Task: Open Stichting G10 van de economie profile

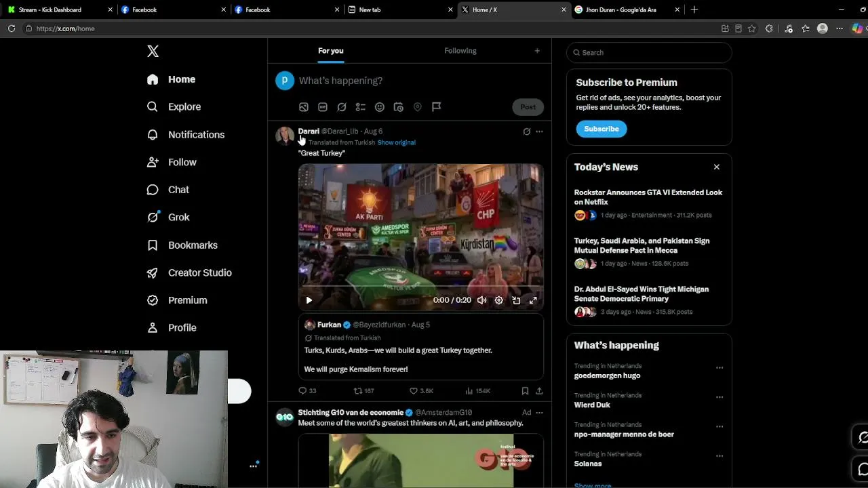Action: [x=351, y=413]
